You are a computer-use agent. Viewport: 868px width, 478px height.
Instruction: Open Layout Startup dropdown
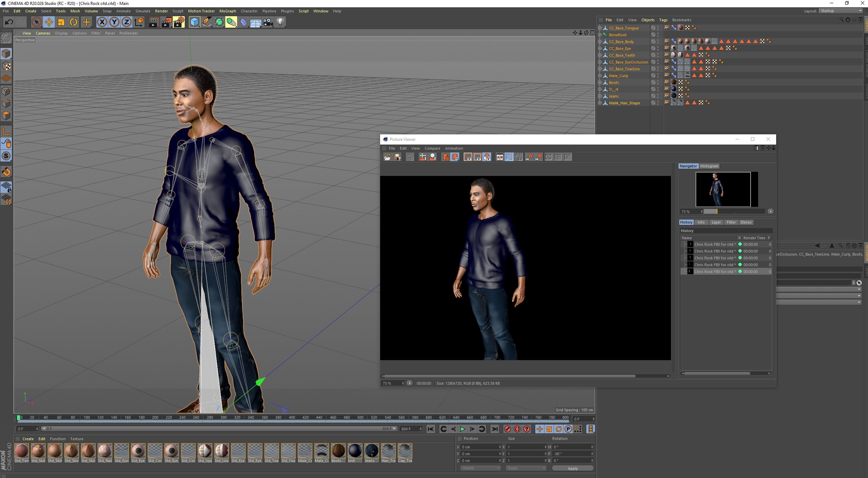point(841,11)
